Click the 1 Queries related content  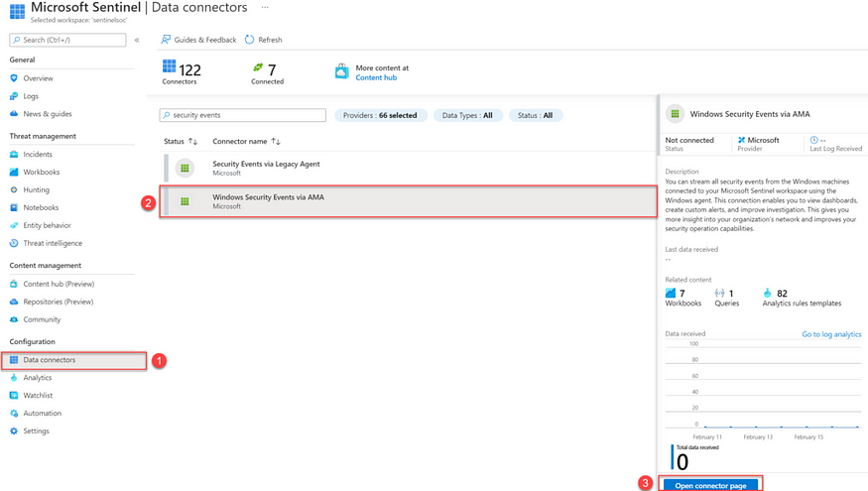pos(727,298)
